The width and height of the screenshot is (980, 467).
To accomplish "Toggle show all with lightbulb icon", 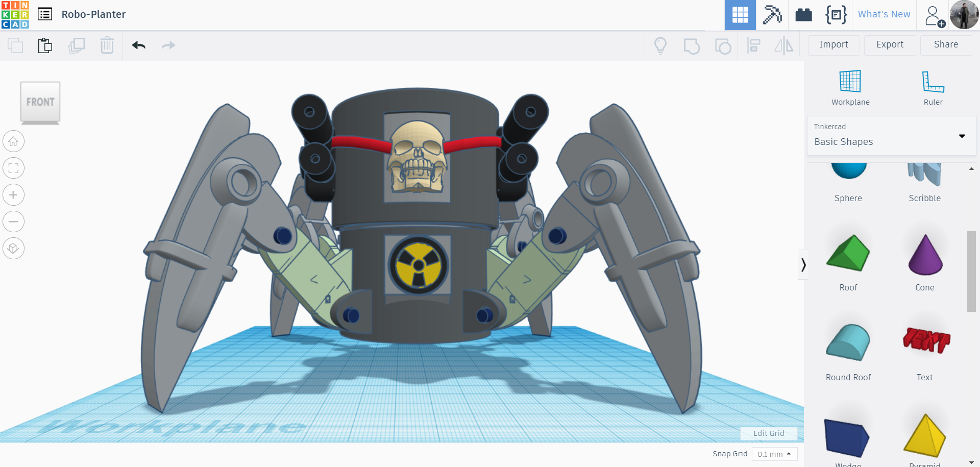I will (x=660, y=45).
